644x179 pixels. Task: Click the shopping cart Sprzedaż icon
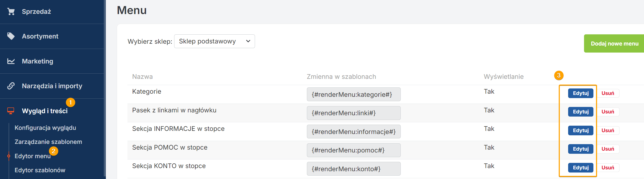11,11
